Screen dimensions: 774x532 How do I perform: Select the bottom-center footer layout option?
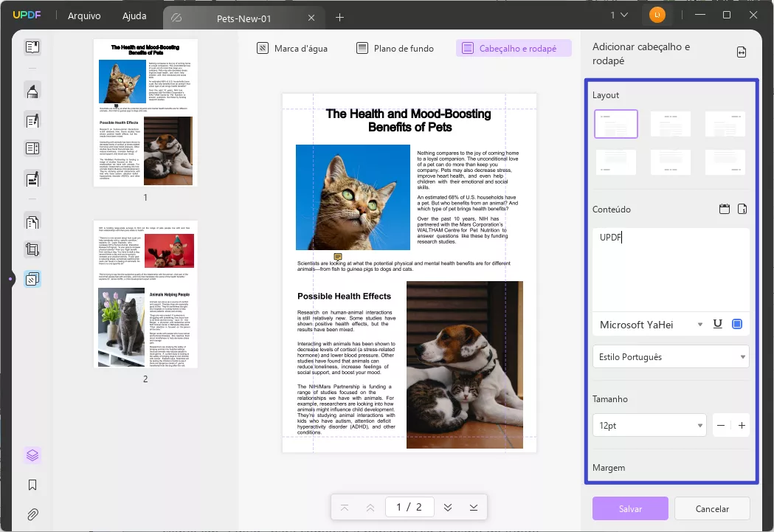pos(670,162)
